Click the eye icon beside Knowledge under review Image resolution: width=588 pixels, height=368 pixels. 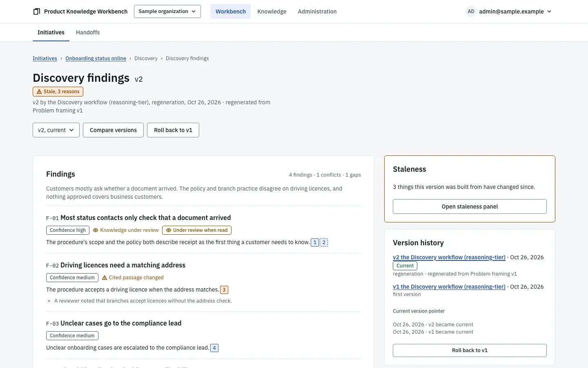[96, 230]
